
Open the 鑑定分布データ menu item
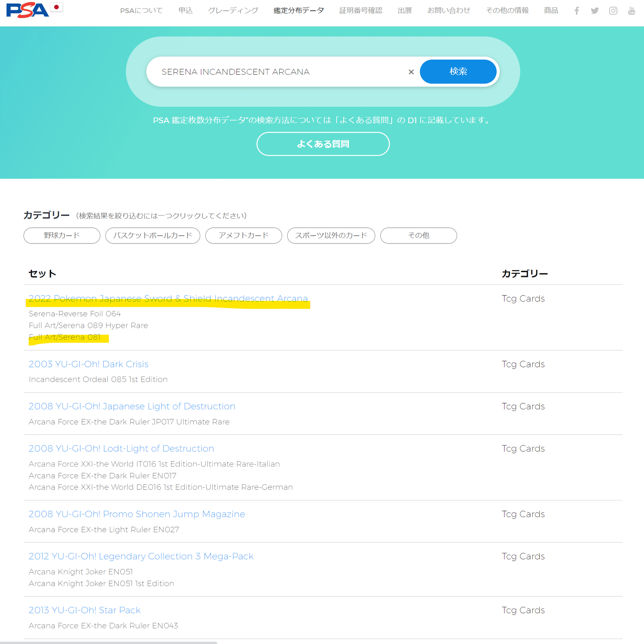coord(298,11)
